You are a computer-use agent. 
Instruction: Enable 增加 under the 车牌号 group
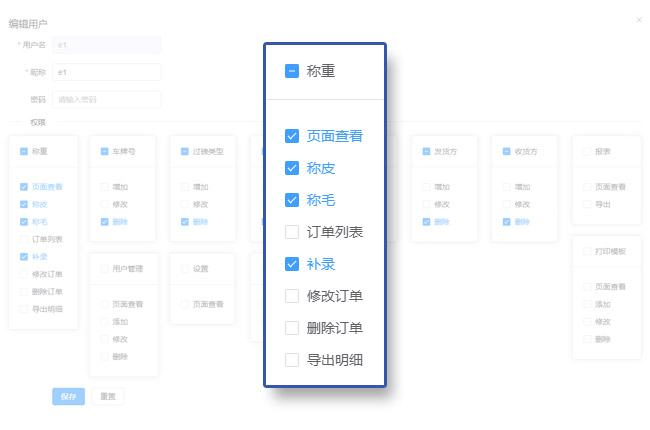[x=104, y=187]
